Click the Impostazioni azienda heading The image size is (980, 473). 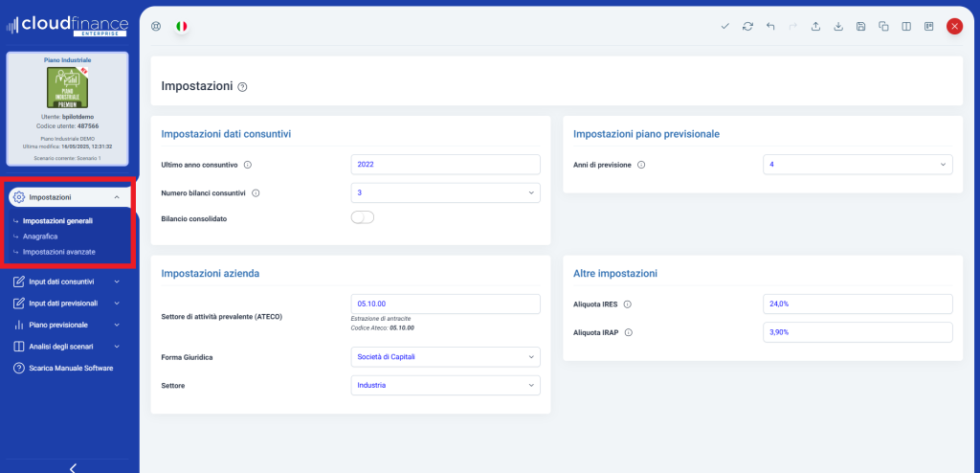(210, 274)
